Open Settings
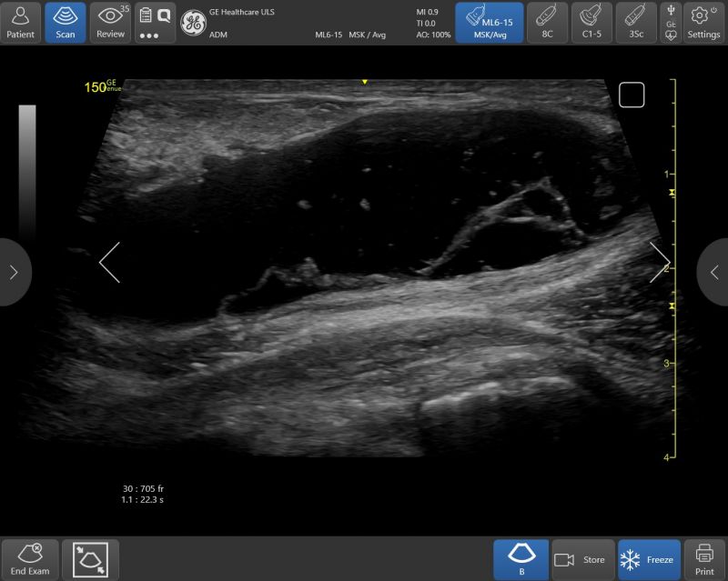The height and width of the screenshot is (581, 728). pyautogui.click(x=703, y=22)
